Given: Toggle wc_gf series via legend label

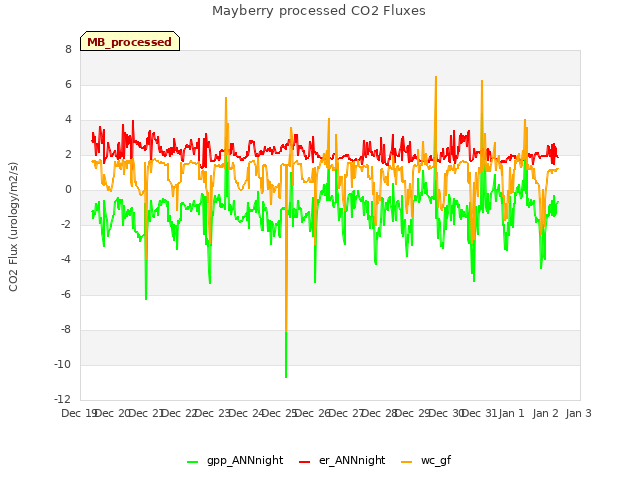Looking at the screenshot, I should [436, 460].
